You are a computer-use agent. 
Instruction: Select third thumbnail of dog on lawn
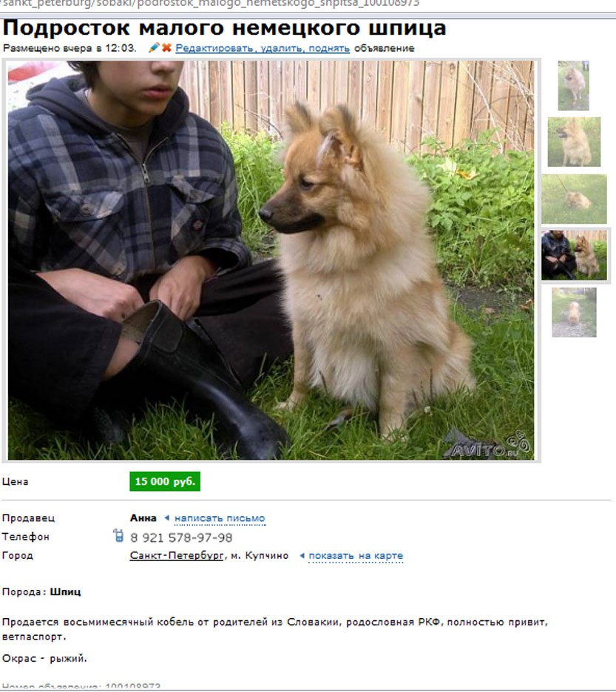[x=574, y=199]
